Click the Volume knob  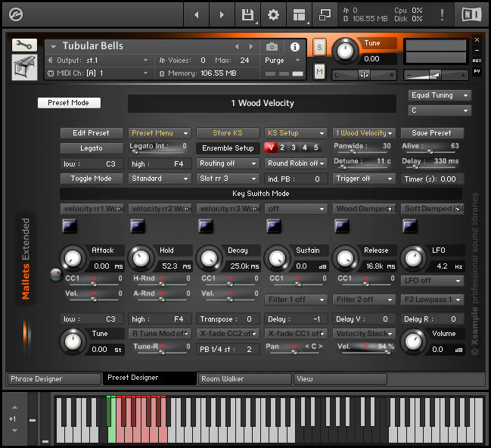(413, 342)
